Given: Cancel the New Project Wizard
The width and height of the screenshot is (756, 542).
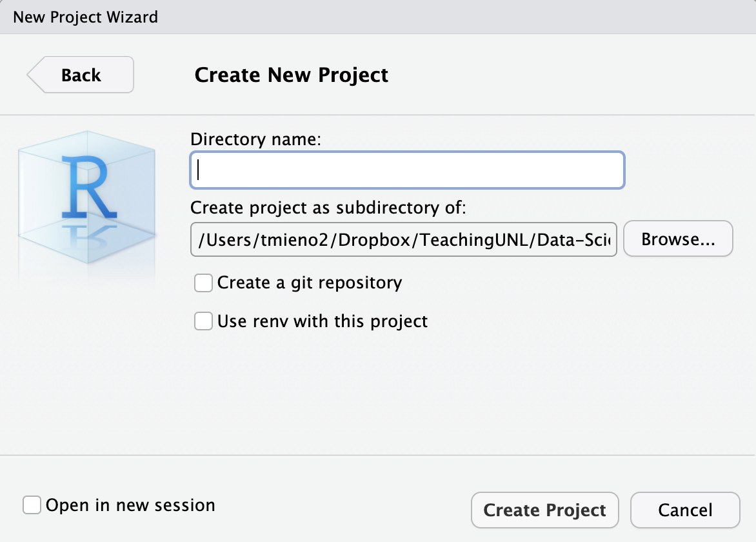Looking at the screenshot, I should pyautogui.click(x=685, y=510).
